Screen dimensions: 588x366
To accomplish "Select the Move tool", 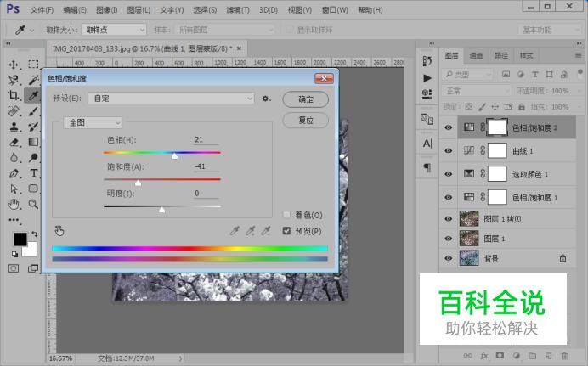I will tap(14, 65).
